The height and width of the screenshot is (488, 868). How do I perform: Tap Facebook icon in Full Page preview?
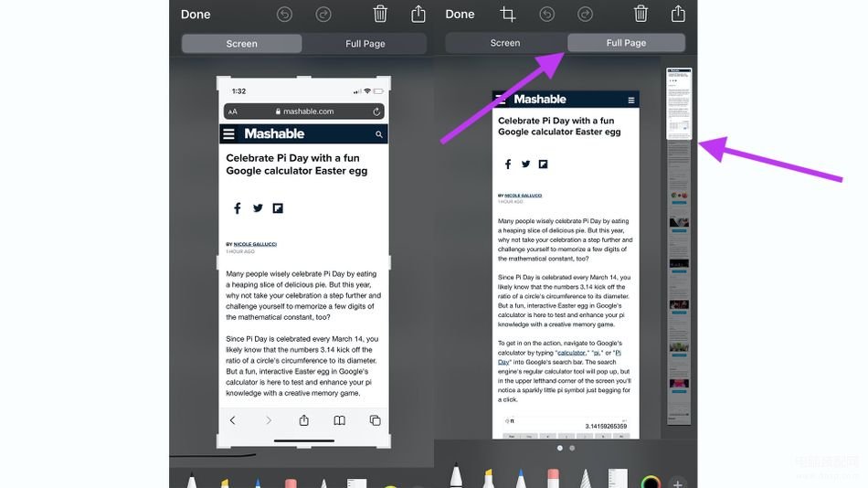coord(508,164)
